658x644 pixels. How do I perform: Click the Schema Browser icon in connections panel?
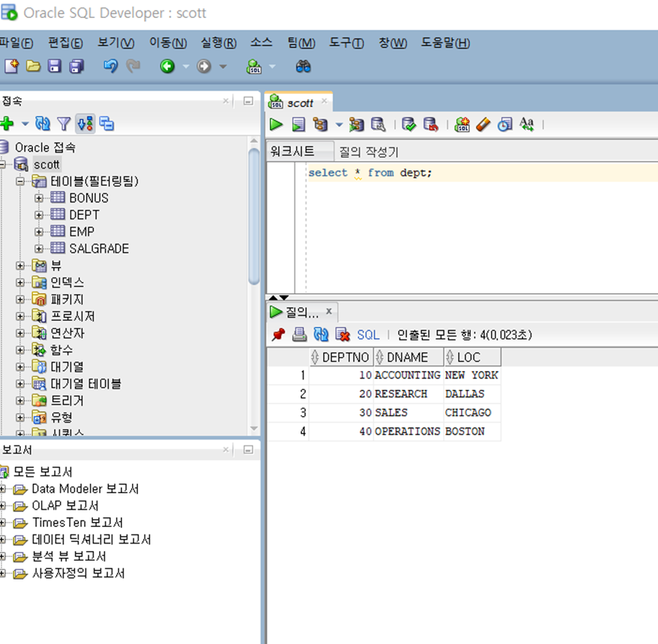coord(106,124)
